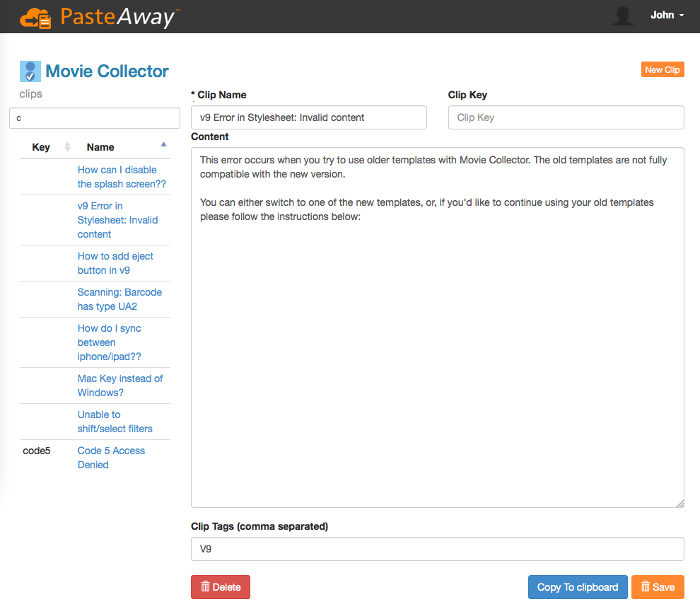700x614 pixels.
Task: Open clip 'v9 Error in Stylesheet: Invalid content'
Action: click(117, 220)
